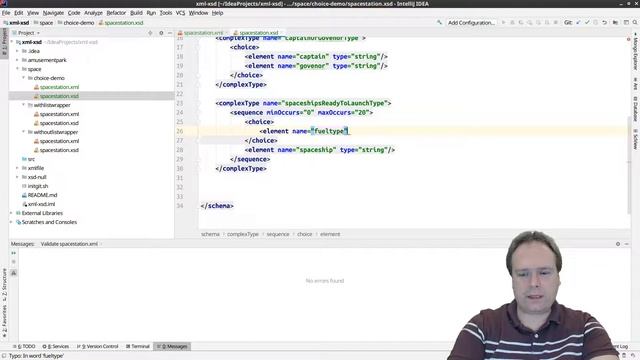
Task: Click the editor vertical scrollbar
Action: tap(629, 164)
